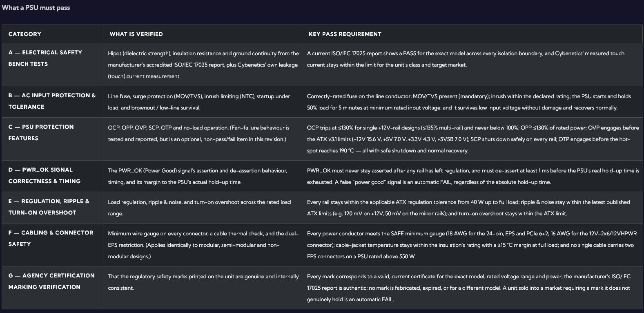Screen dimensions: 644x313
Task: Select the C — PSU Protection Features cell
Action: click(x=52, y=139)
